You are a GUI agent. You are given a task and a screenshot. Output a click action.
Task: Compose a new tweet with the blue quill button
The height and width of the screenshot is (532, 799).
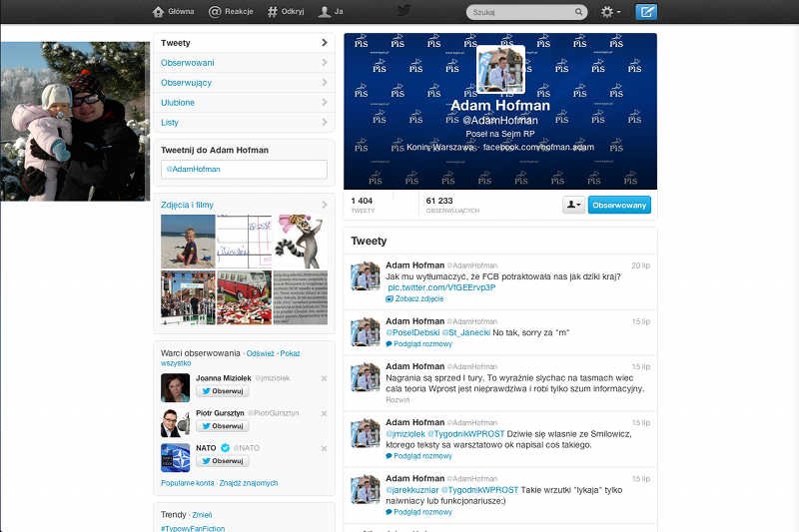pyautogui.click(x=645, y=12)
